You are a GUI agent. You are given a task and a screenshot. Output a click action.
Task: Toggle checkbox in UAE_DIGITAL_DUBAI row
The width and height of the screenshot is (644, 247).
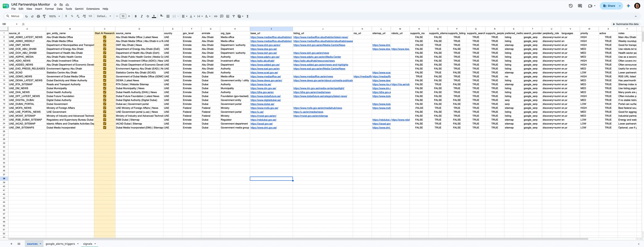(x=105, y=100)
